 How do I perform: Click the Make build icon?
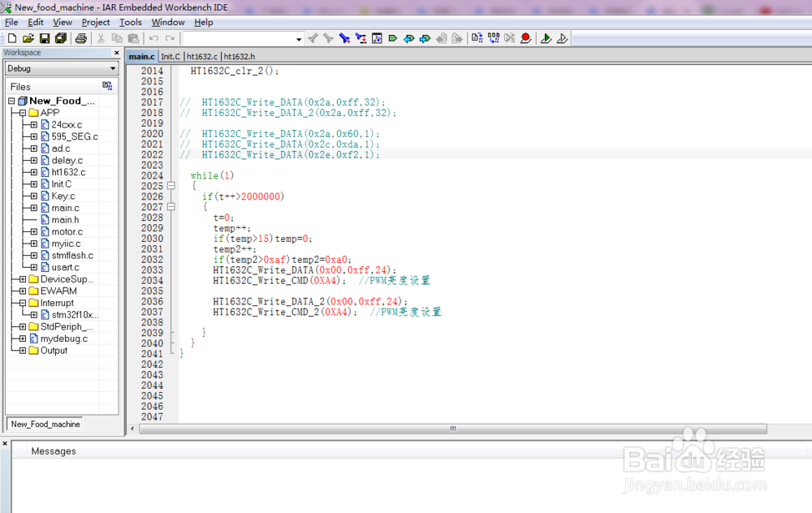point(494,38)
